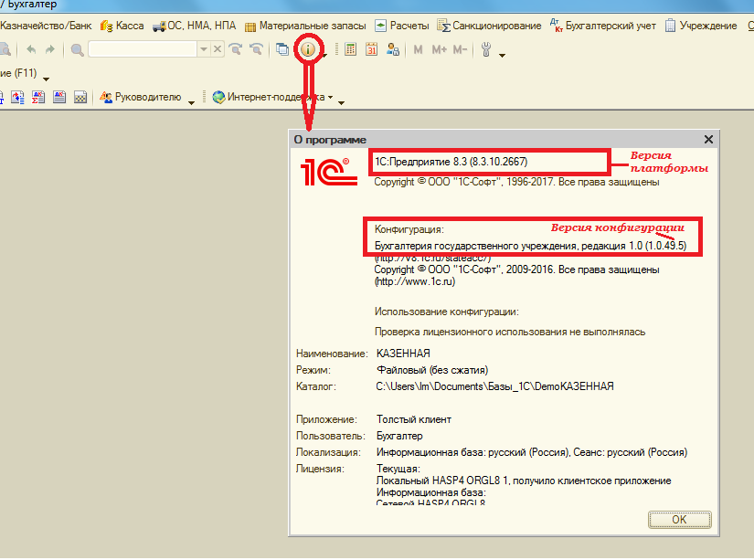The width and height of the screenshot is (754, 560).
Task: Open the wrench tools icon
Action: [486, 49]
